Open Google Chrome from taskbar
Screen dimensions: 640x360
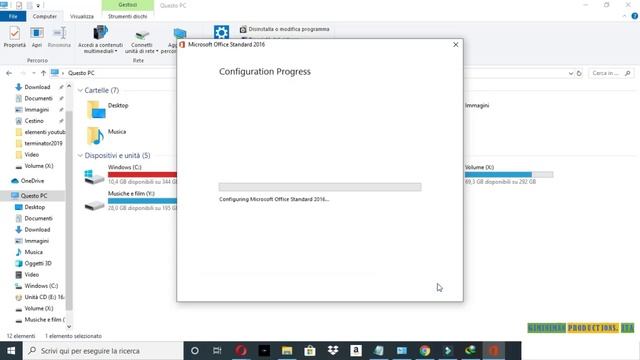tap(425, 351)
